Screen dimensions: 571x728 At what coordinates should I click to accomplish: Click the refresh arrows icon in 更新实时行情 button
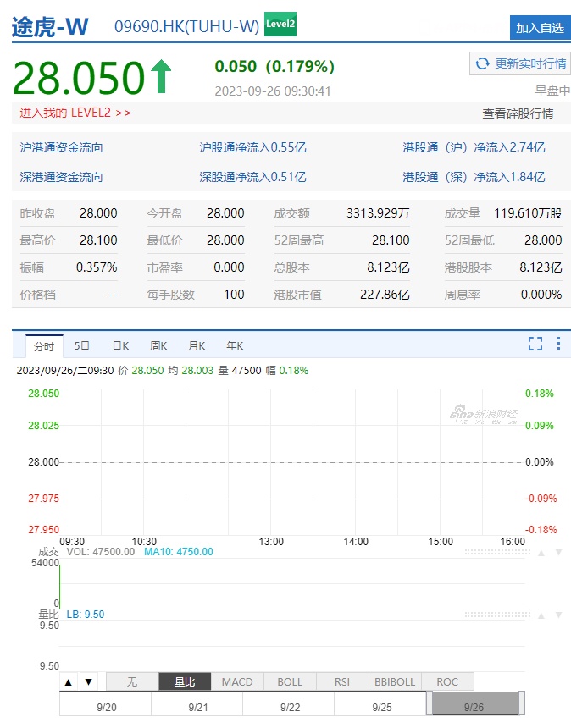(482, 63)
